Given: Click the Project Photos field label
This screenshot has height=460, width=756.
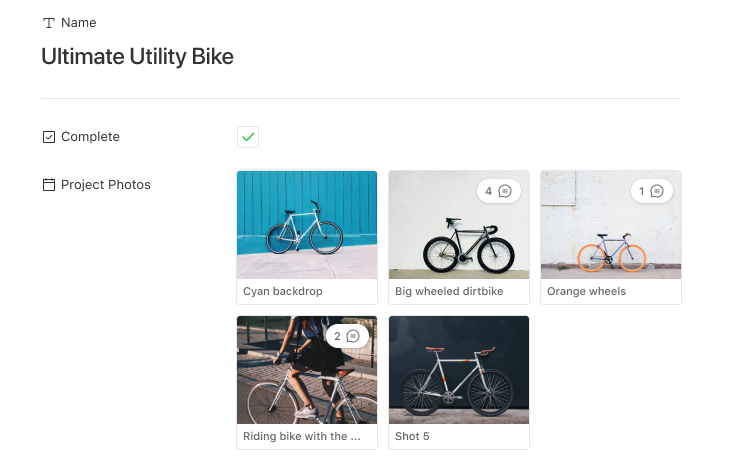Looking at the screenshot, I should click(106, 185).
